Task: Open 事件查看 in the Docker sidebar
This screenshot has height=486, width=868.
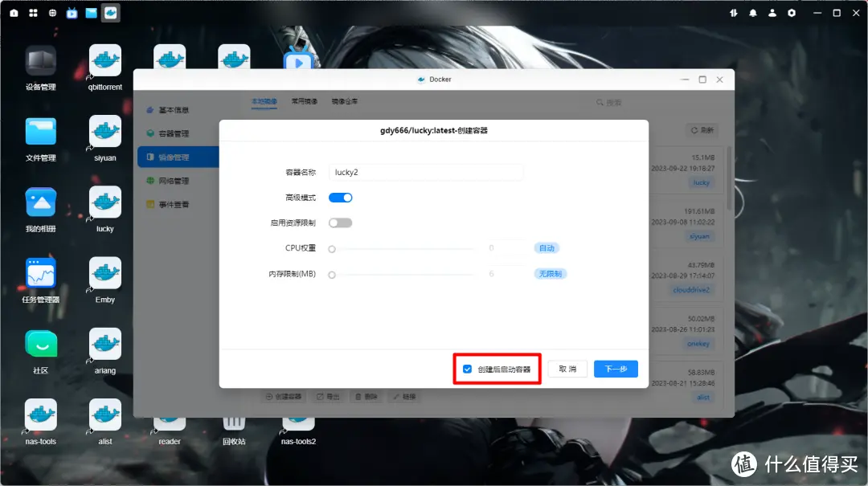Action: [x=176, y=204]
